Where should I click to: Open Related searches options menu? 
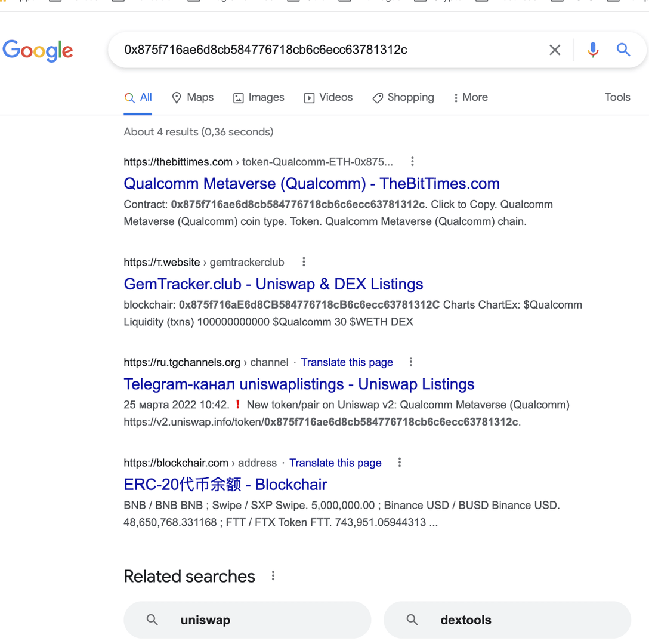click(x=273, y=576)
